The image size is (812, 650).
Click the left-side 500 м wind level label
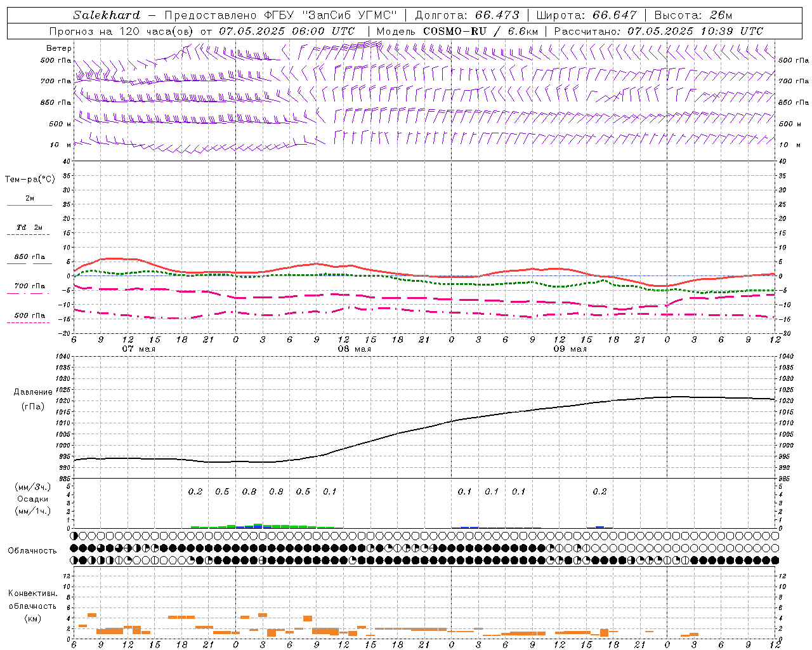click(x=60, y=124)
